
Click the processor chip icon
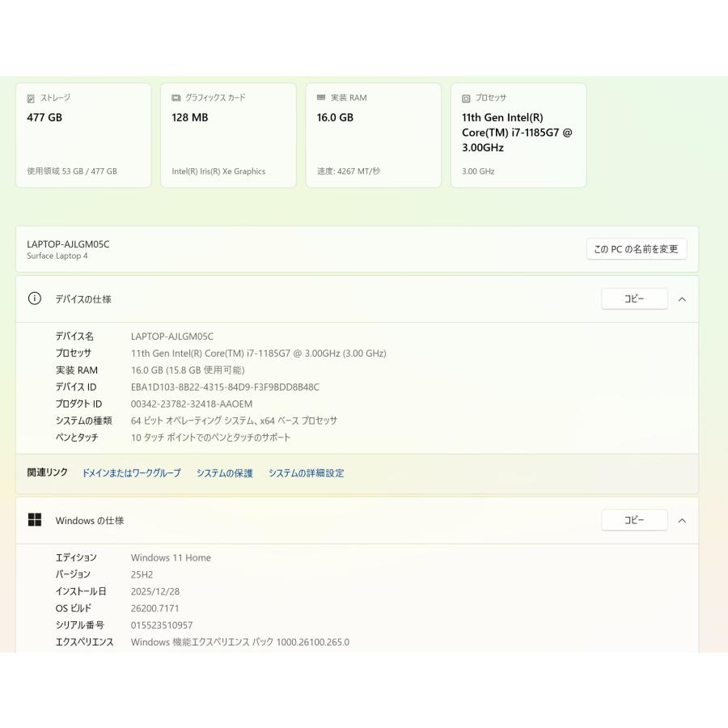(466, 99)
